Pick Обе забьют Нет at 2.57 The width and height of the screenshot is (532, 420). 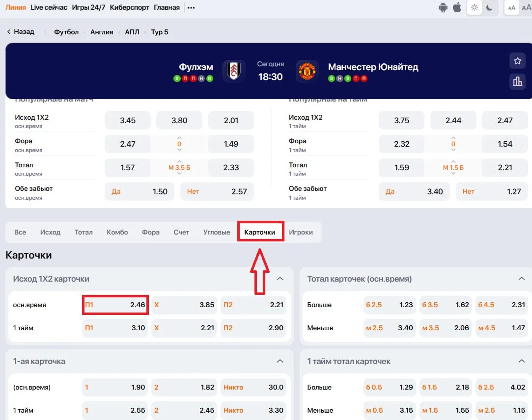pyautogui.click(x=217, y=191)
